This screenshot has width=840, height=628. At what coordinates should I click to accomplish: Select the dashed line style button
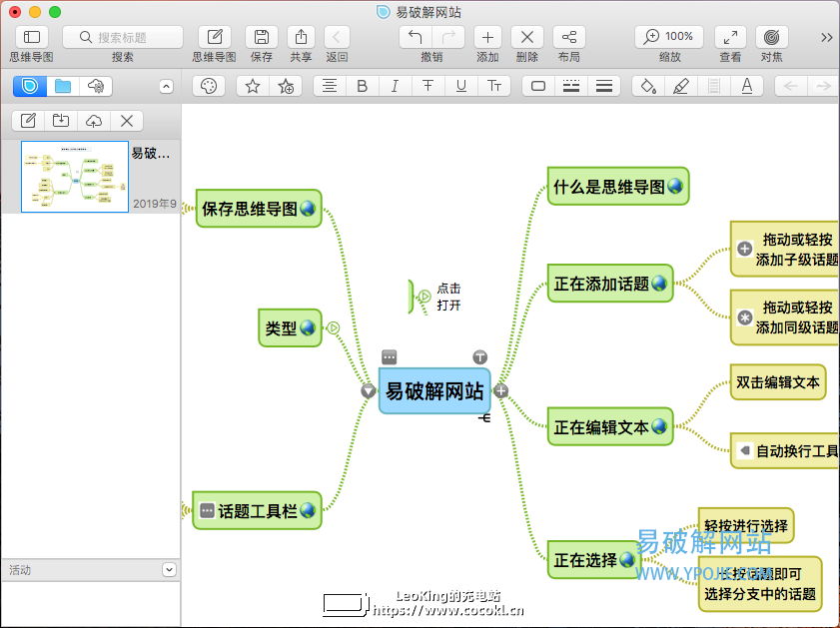click(x=571, y=86)
